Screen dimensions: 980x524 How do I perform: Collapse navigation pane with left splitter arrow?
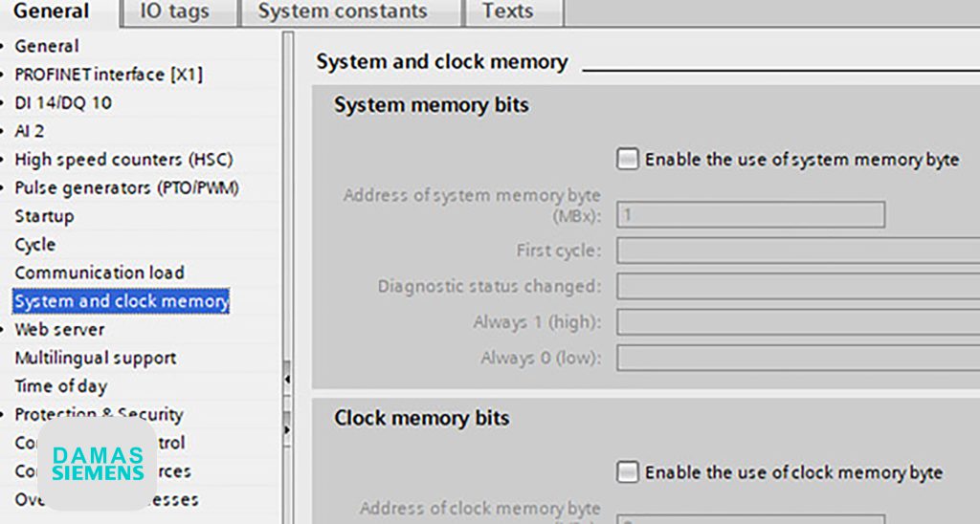click(287, 379)
